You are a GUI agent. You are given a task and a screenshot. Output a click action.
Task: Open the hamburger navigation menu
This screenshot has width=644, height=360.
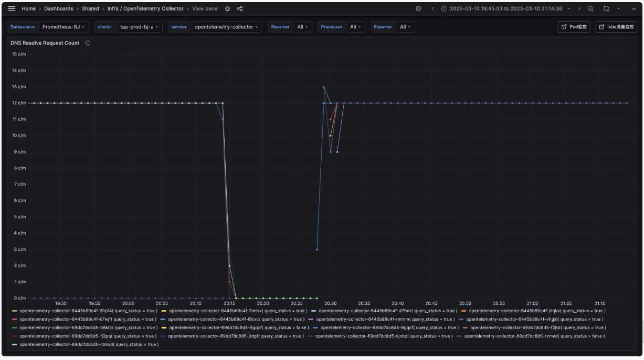coord(12,8)
